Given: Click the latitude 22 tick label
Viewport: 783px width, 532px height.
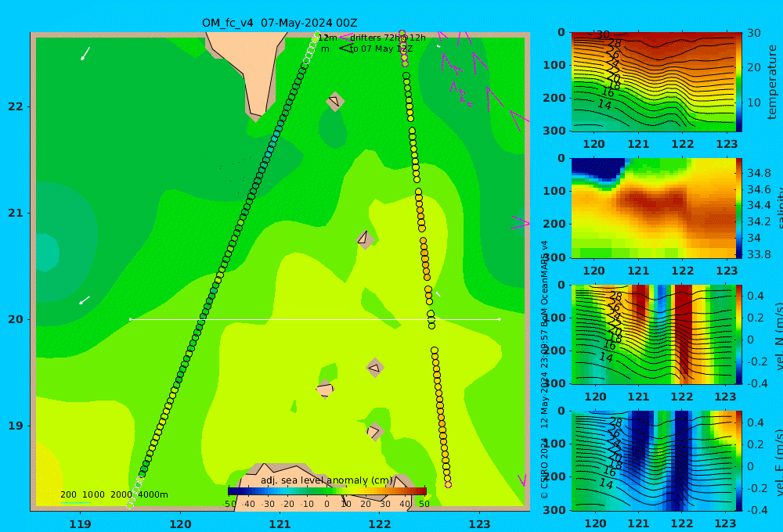Looking at the screenshot, I should (x=16, y=107).
